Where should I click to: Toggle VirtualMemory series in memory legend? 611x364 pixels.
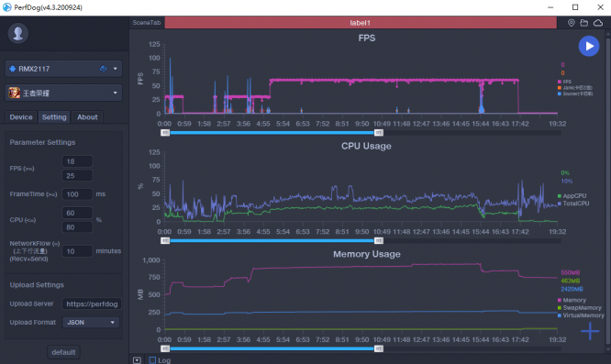click(x=581, y=315)
